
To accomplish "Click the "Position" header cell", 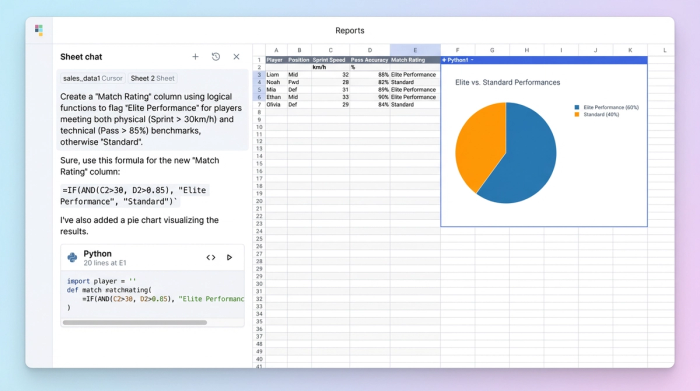I will point(299,60).
